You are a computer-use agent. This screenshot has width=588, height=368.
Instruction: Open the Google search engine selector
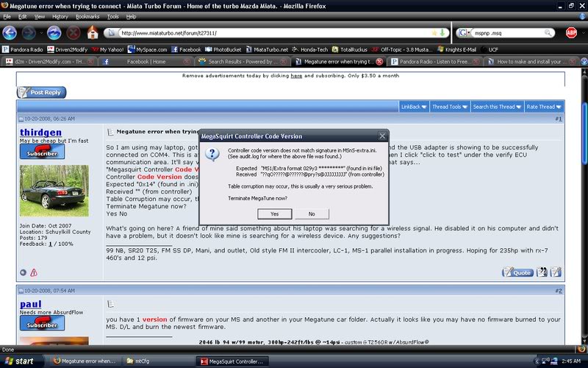click(x=464, y=32)
